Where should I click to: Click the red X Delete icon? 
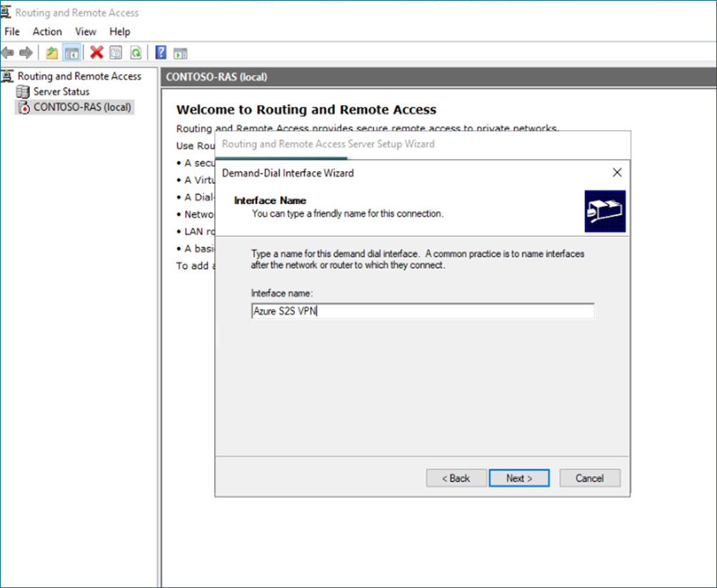[96, 53]
